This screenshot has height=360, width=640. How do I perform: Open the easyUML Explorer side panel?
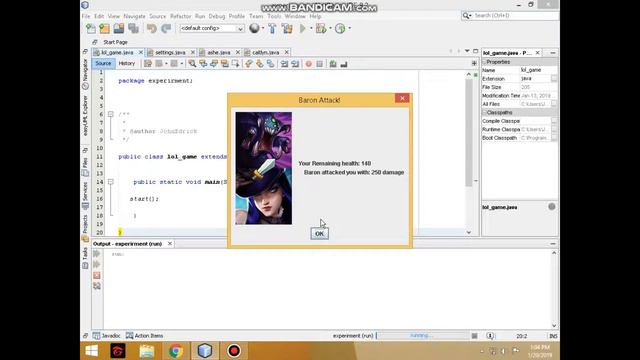click(85, 116)
